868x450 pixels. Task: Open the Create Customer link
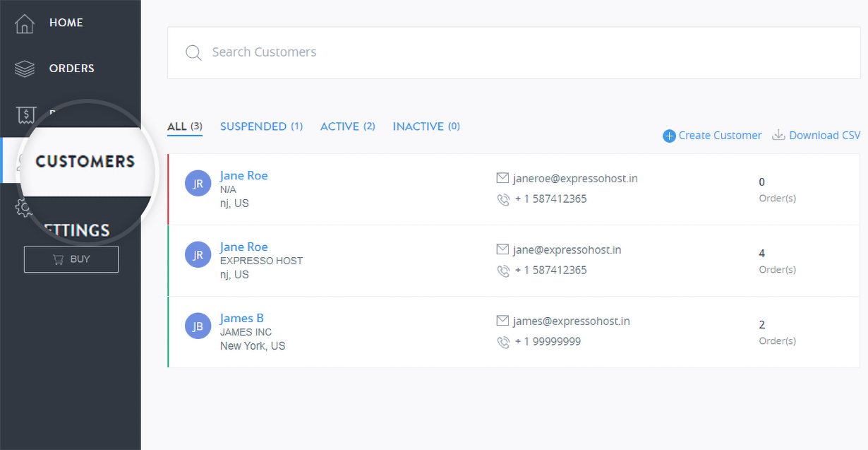pyautogui.click(x=720, y=136)
